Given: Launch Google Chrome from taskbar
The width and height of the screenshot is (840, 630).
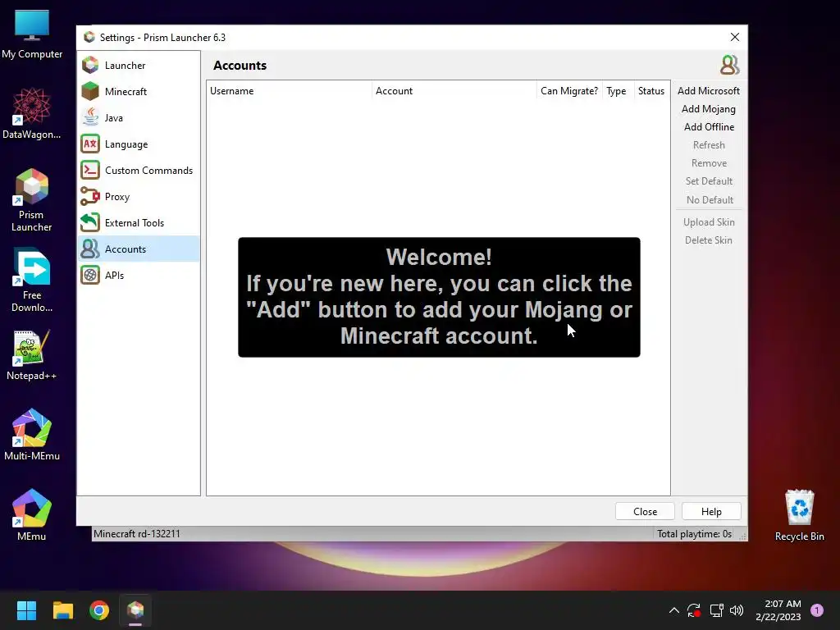Looking at the screenshot, I should tap(99, 610).
